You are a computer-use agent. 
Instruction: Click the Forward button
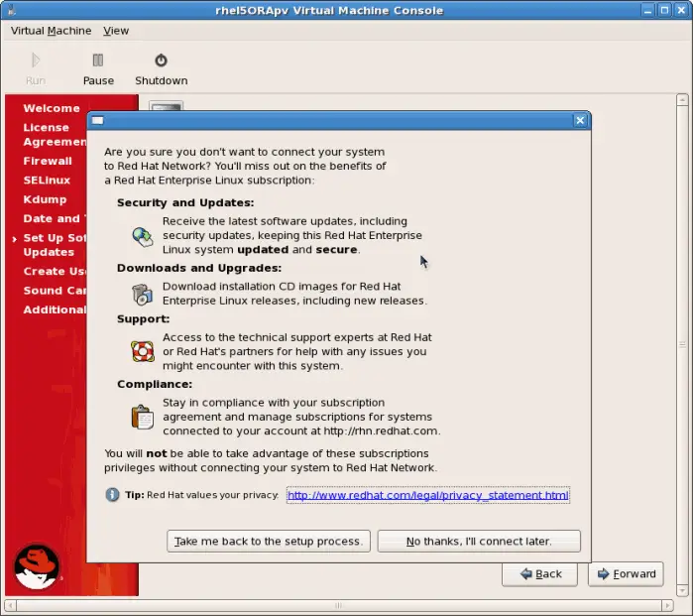[x=626, y=573]
